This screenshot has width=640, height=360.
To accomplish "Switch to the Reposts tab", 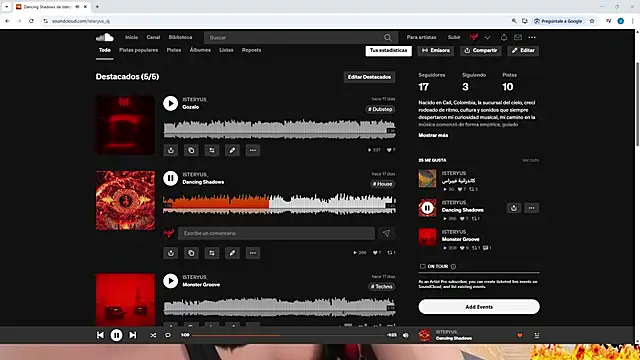I will 251,50.
